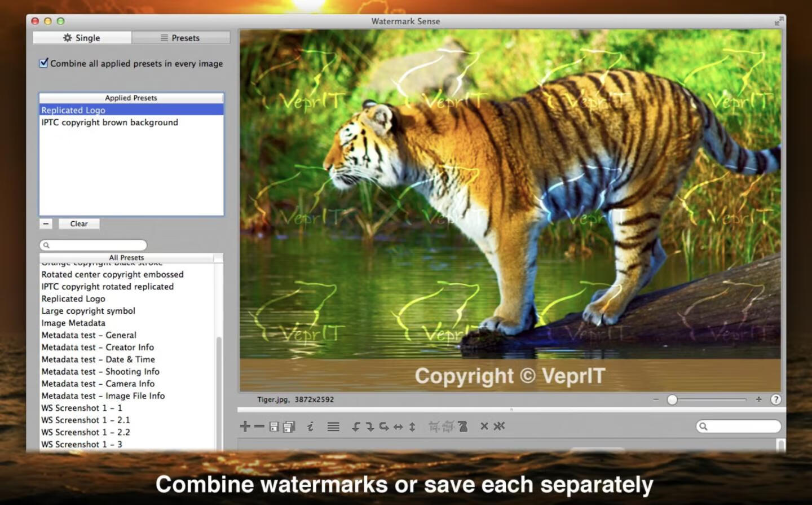
Task: Click the minus button beside Clear
Action: point(46,224)
